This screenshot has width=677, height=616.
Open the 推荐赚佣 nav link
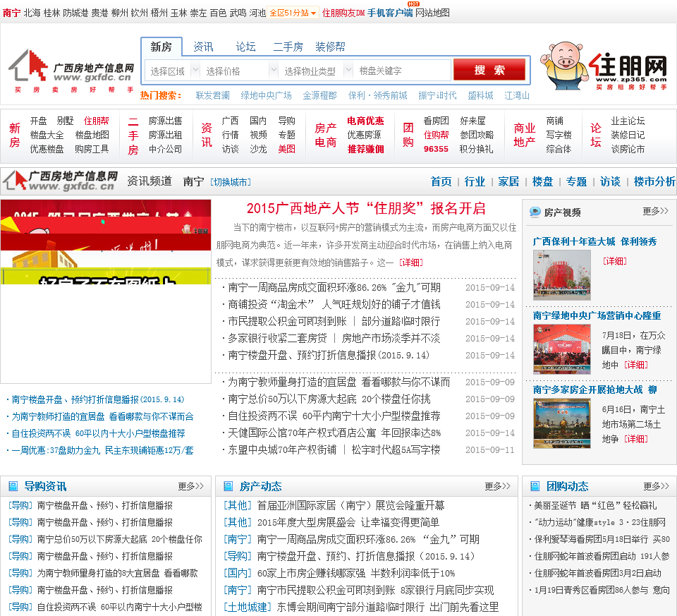(x=365, y=149)
